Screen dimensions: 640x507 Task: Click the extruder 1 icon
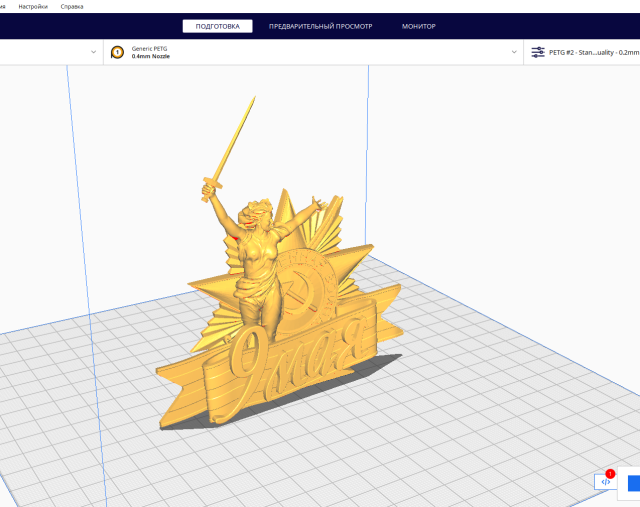(117, 52)
